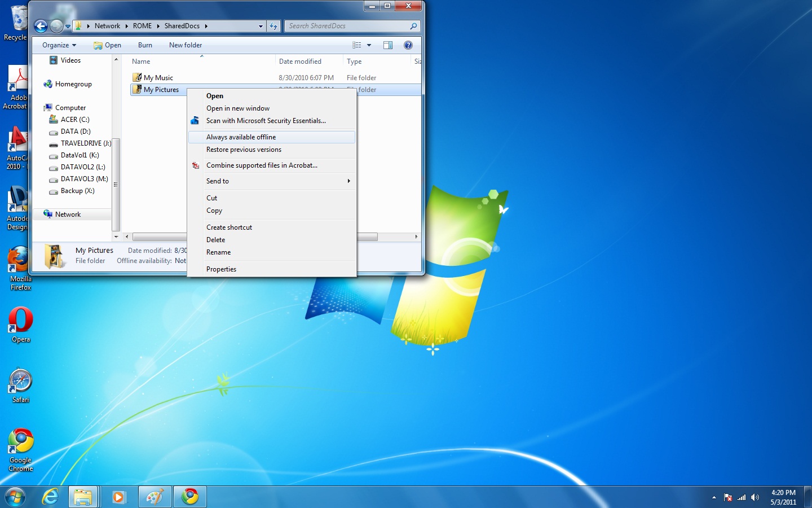812x508 pixels.
Task: Choose Scan with Microsoft Security Essentials
Action: click(272, 121)
